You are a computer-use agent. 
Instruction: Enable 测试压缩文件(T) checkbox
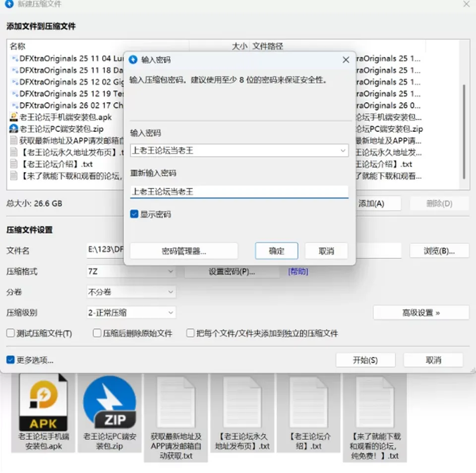10,333
